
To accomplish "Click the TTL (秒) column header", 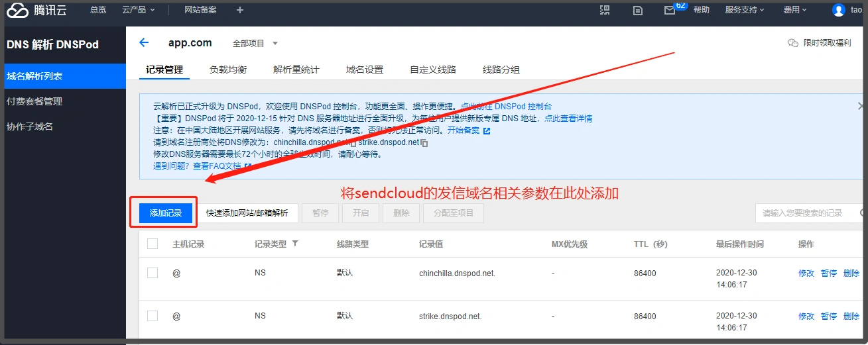I will (x=651, y=244).
